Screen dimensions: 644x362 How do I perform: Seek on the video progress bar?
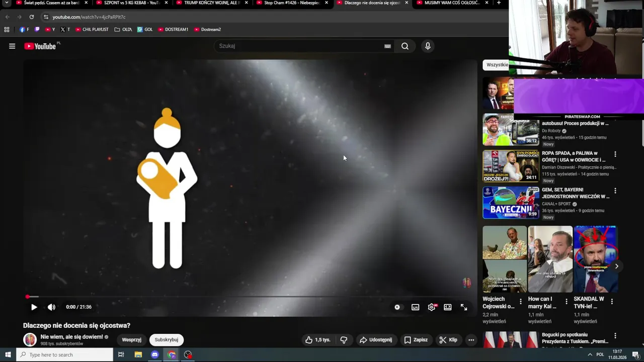[x=249, y=297]
